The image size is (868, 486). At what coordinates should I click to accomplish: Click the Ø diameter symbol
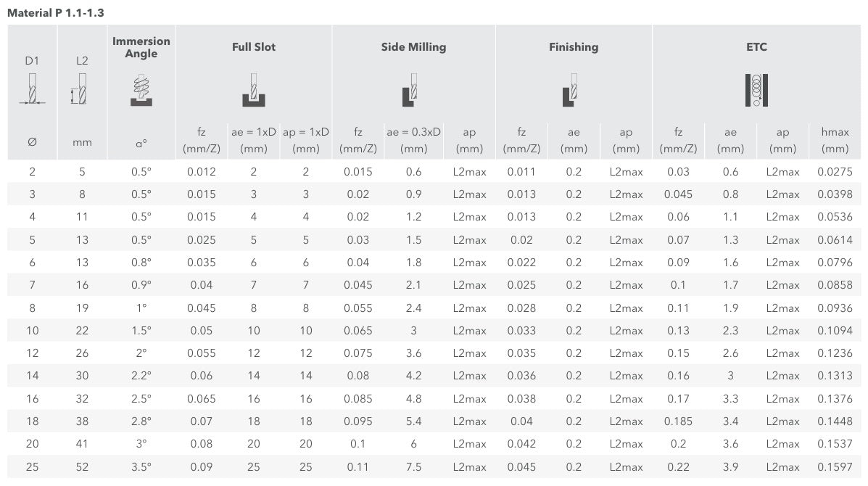(32, 142)
